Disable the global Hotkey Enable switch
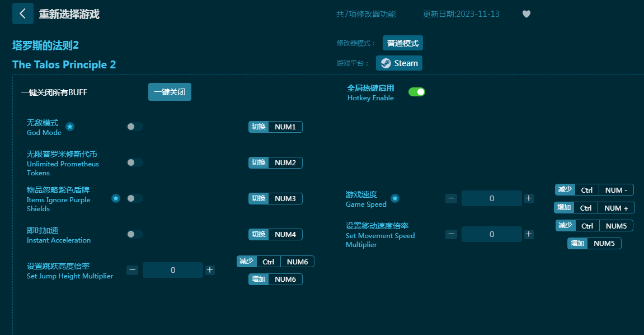The image size is (644, 335). point(416,92)
